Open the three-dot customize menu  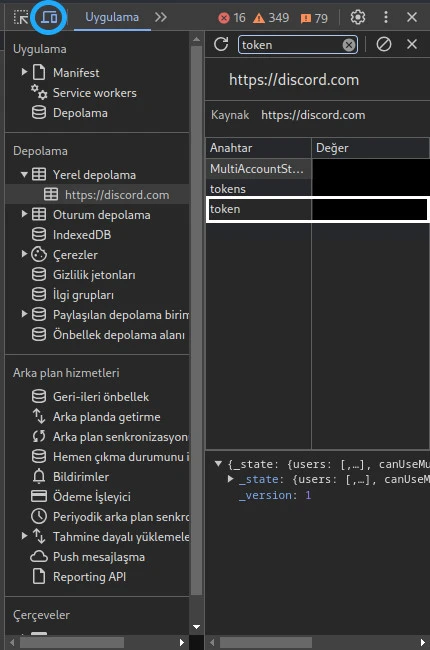tap(386, 17)
